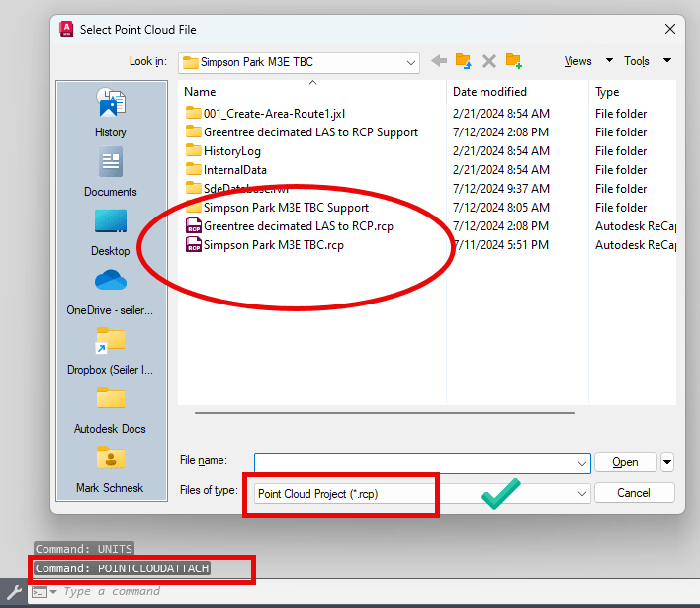Sort files by Date modified column

[x=517, y=92]
